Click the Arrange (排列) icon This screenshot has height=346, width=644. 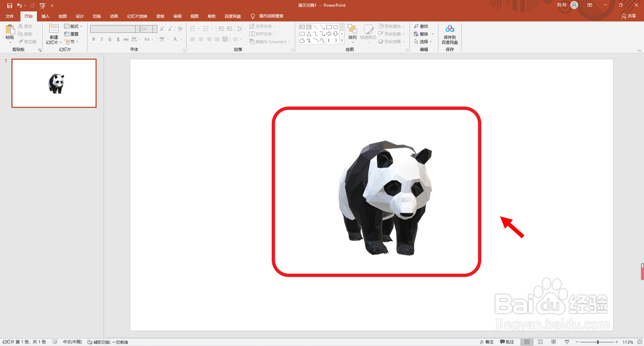click(352, 29)
